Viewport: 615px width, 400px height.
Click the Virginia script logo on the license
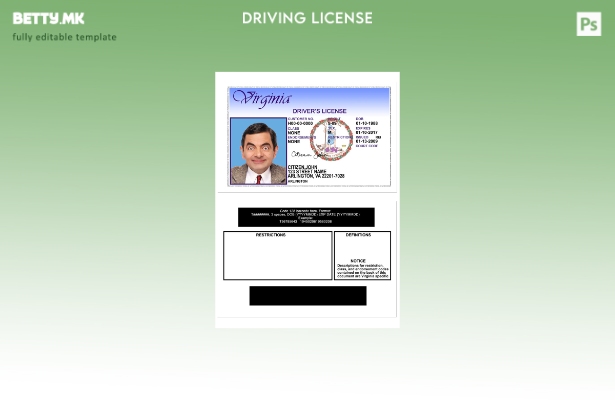click(x=261, y=98)
